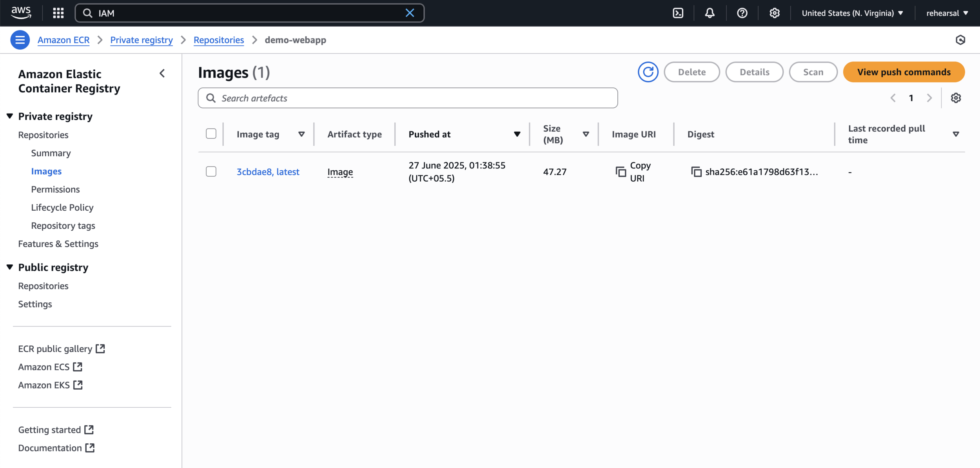Copy the image URI icon
The height and width of the screenshot is (468, 980).
(621, 172)
